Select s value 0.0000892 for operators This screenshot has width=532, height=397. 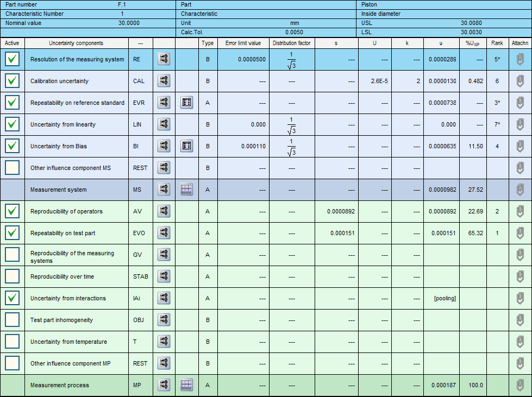coord(336,211)
